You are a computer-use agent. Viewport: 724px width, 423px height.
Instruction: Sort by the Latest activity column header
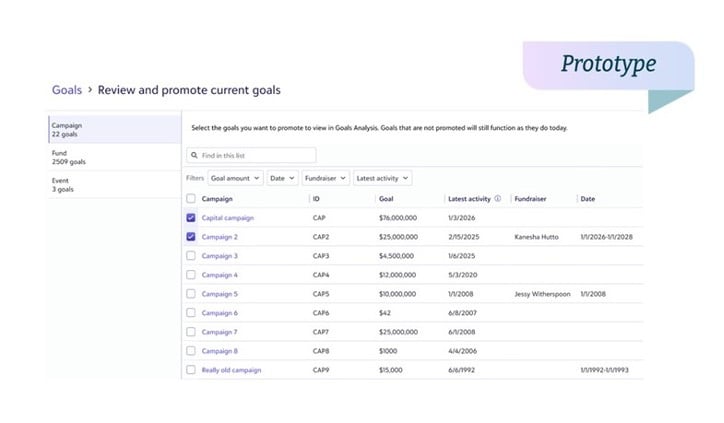pos(469,199)
